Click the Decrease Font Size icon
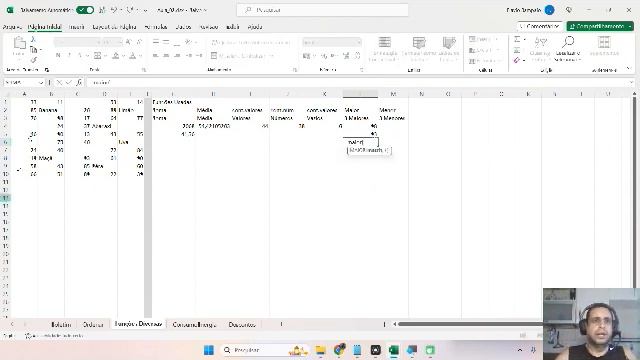 tap(139, 42)
